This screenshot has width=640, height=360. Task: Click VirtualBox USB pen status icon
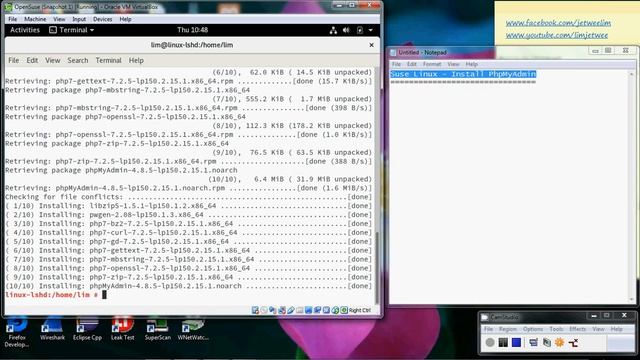tap(291, 310)
